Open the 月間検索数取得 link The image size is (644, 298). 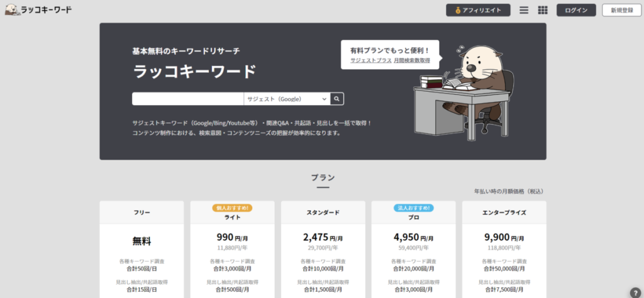click(411, 60)
